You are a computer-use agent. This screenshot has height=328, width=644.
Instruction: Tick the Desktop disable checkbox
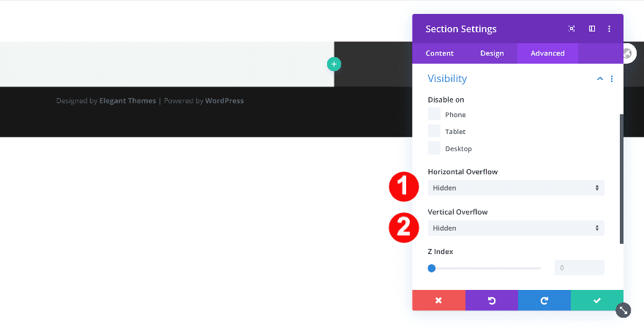point(435,148)
